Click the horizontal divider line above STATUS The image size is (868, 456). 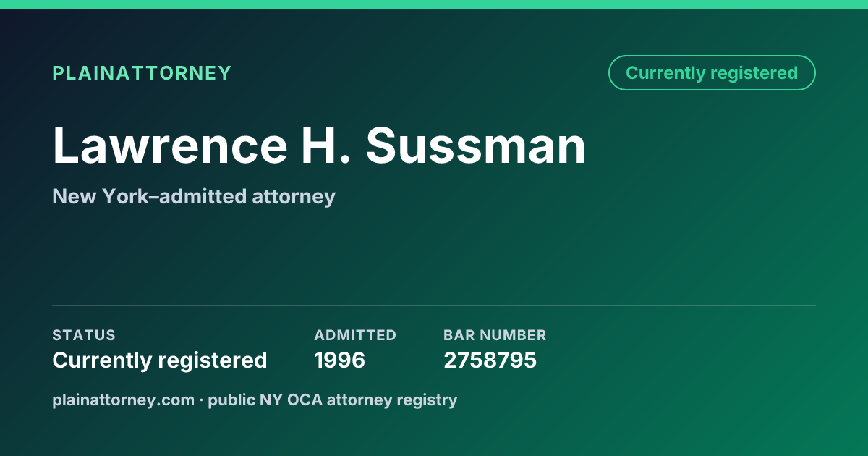[x=434, y=305]
